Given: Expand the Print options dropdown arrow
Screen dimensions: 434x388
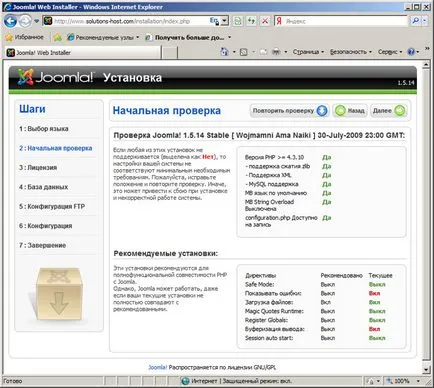Looking at the screenshot, I should (x=286, y=52).
